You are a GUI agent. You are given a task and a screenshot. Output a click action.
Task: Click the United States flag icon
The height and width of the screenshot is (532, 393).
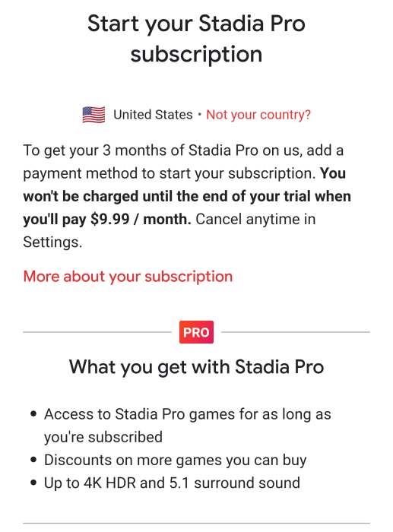(93, 115)
